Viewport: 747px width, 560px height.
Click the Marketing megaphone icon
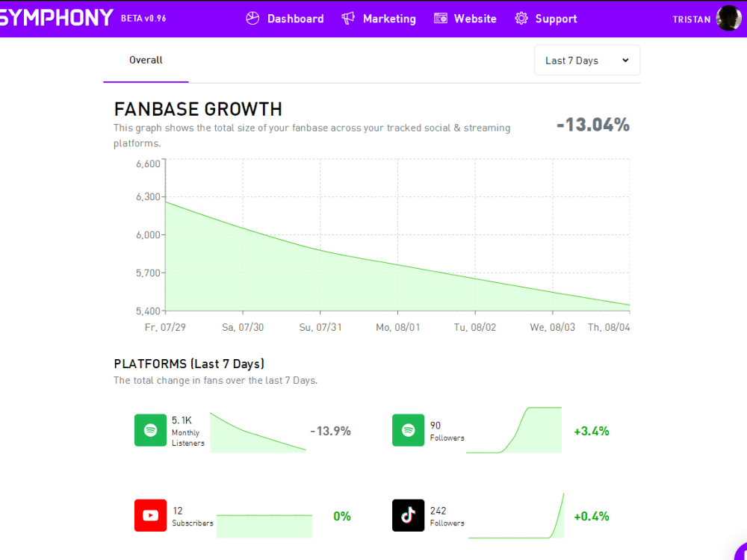(x=348, y=19)
